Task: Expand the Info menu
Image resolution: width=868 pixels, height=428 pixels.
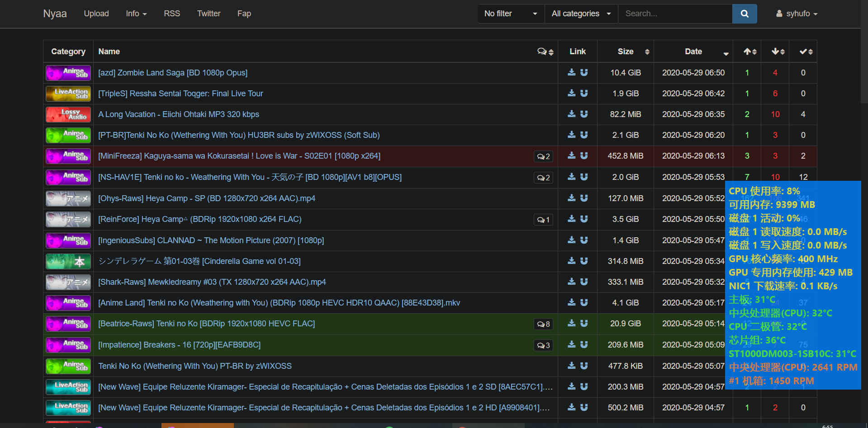Action: coord(136,14)
